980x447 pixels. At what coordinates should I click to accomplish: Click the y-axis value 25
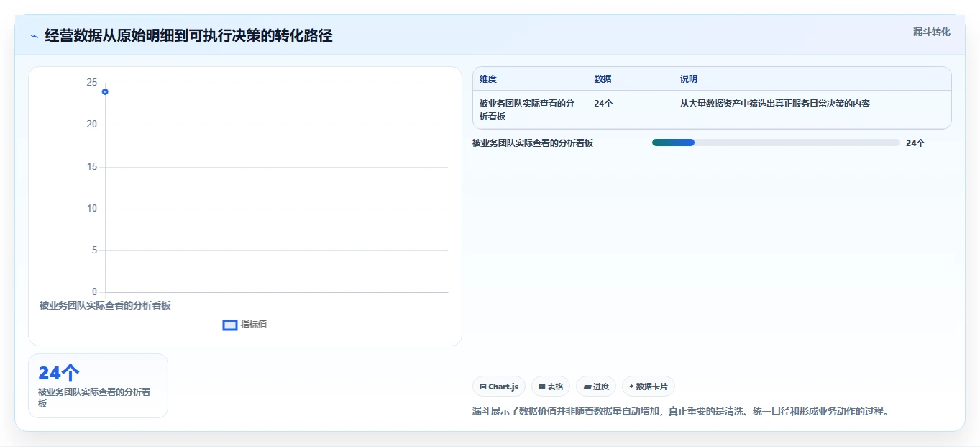click(91, 83)
